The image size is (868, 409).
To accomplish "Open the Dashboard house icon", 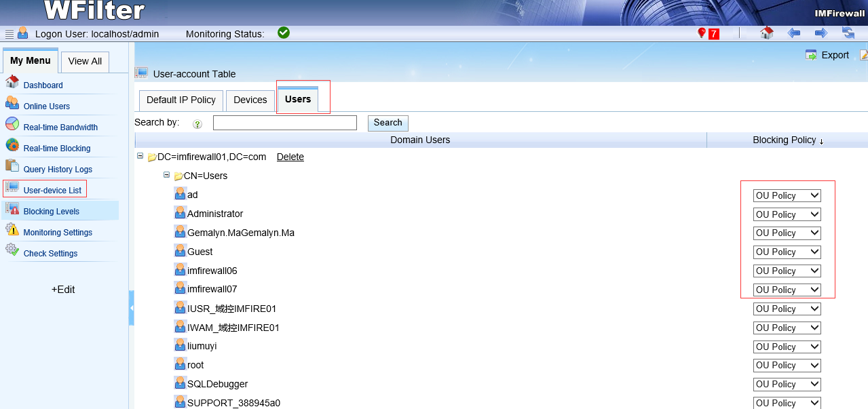I will [x=12, y=82].
